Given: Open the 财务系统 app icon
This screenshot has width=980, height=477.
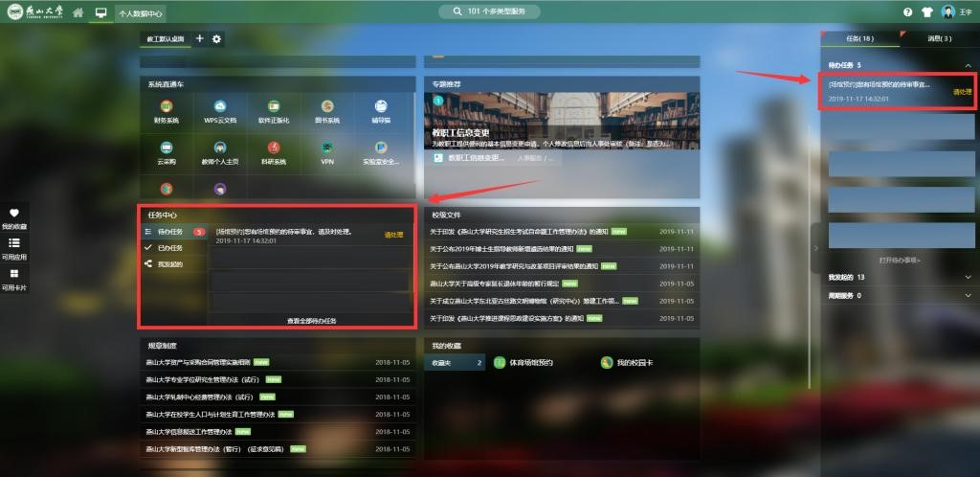Looking at the screenshot, I should 167,106.
